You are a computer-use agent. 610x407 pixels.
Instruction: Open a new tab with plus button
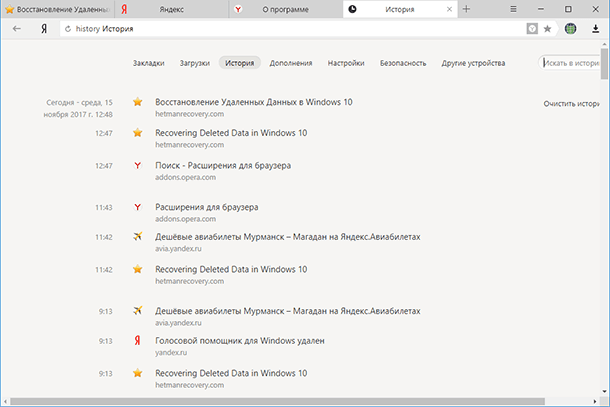pyautogui.click(x=466, y=9)
